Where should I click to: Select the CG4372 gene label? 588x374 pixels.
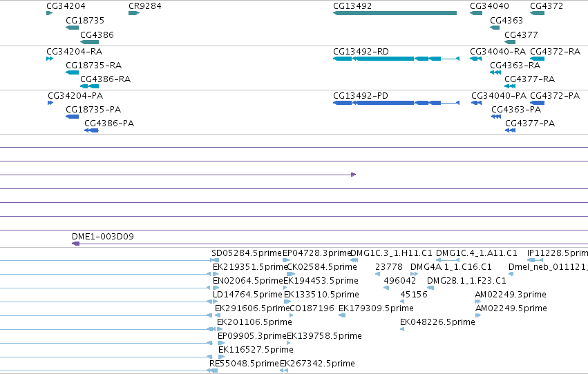click(x=547, y=6)
